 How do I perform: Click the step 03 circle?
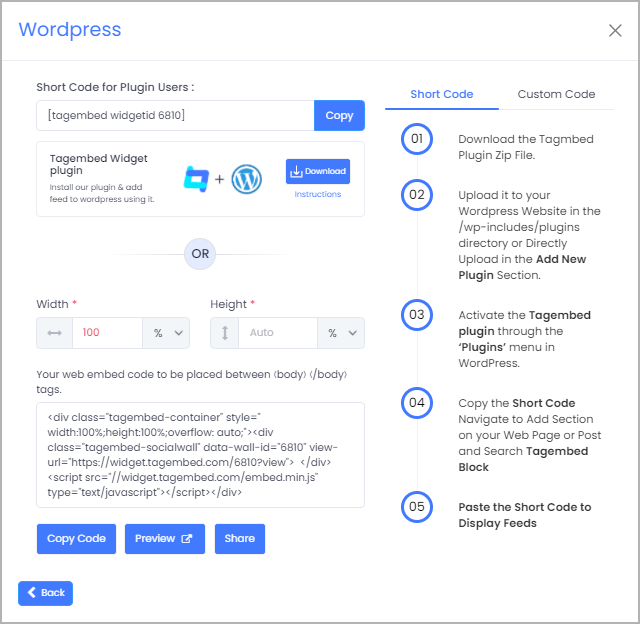(417, 315)
